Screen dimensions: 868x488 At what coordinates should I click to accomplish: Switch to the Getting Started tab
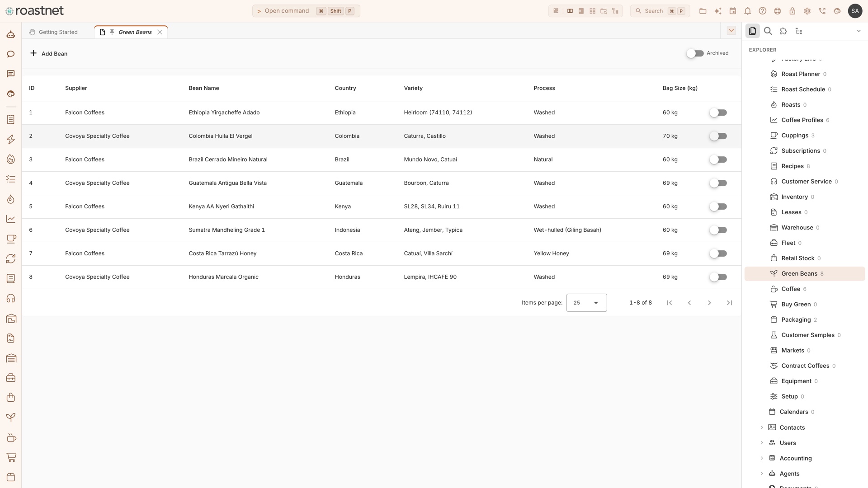(x=53, y=32)
